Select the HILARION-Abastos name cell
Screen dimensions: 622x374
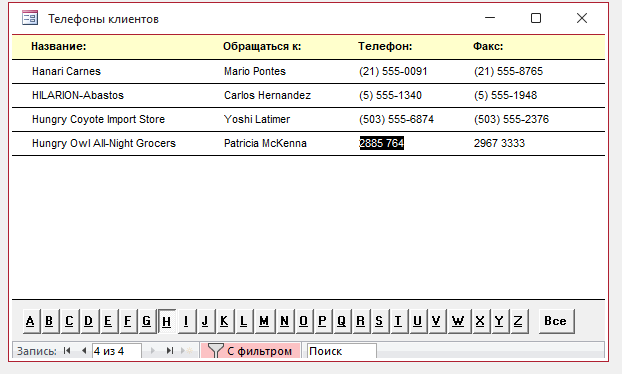[x=78, y=95]
